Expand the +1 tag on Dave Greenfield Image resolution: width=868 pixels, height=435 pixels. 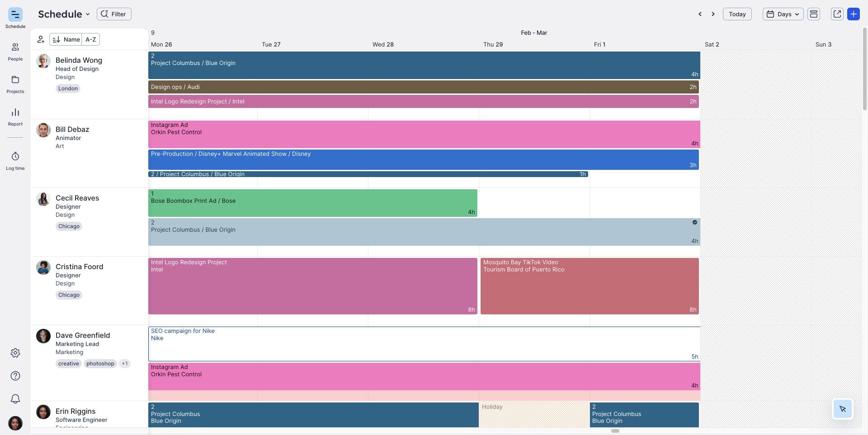[x=125, y=364]
